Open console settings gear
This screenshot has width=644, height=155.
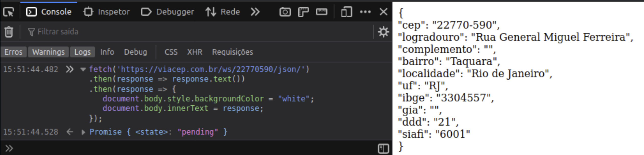point(383,32)
